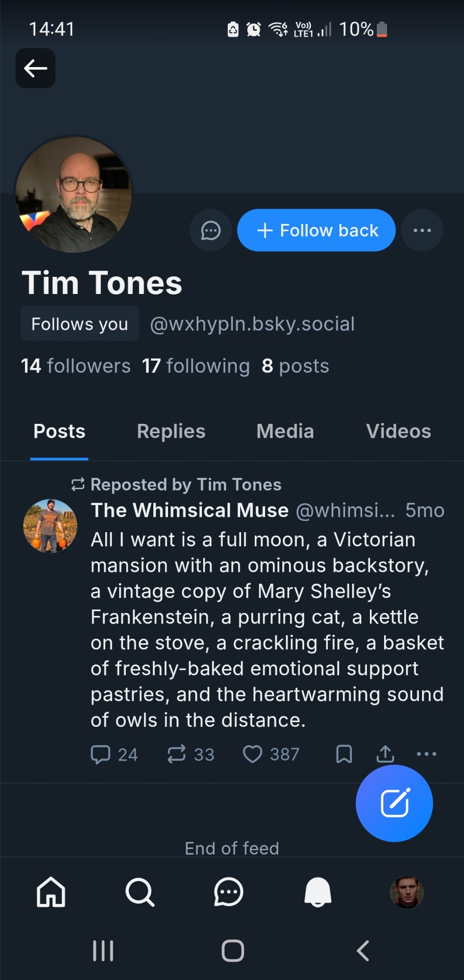Screen dimensions: 464x980
Task: Like the Frankenstein post
Action: click(x=253, y=754)
